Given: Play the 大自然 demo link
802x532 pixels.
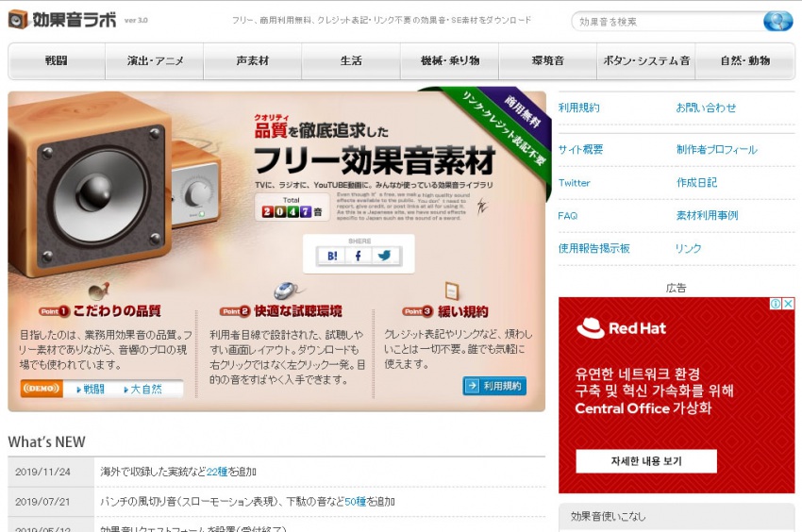Looking at the screenshot, I should coord(142,390).
